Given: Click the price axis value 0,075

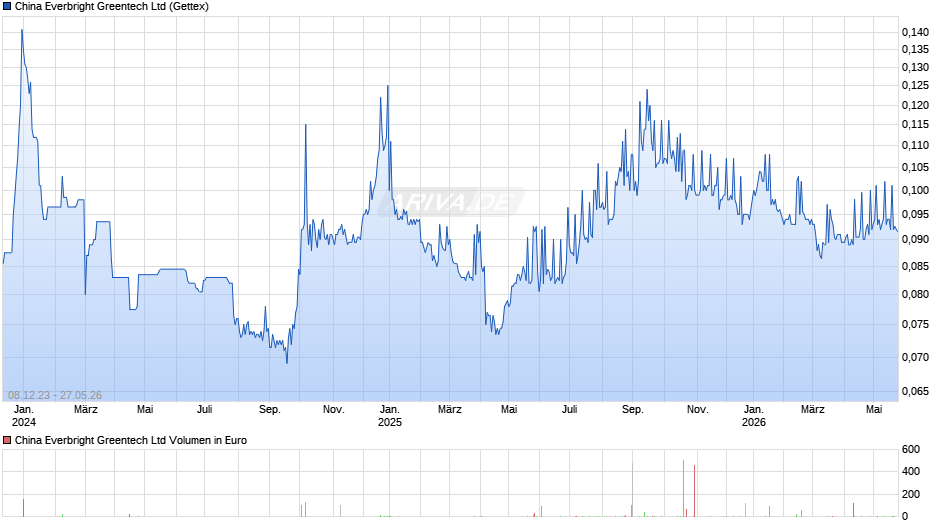Looking at the screenshot, I should (915, 324).
